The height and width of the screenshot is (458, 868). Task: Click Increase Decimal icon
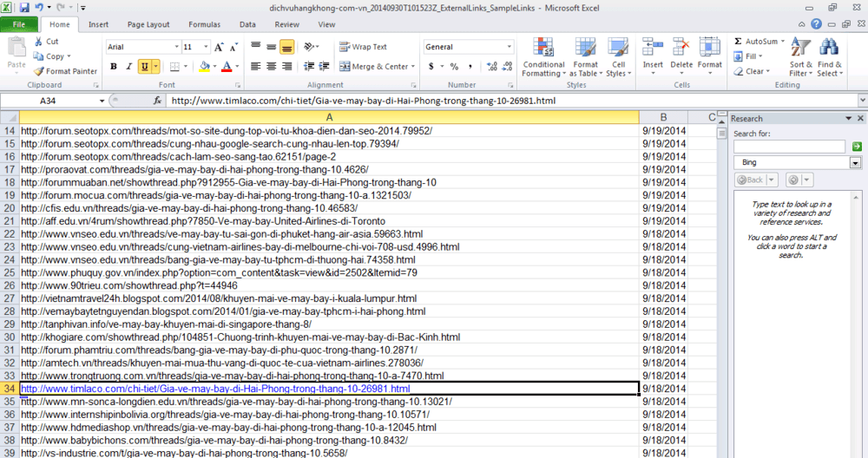click(x=491, y=67)
